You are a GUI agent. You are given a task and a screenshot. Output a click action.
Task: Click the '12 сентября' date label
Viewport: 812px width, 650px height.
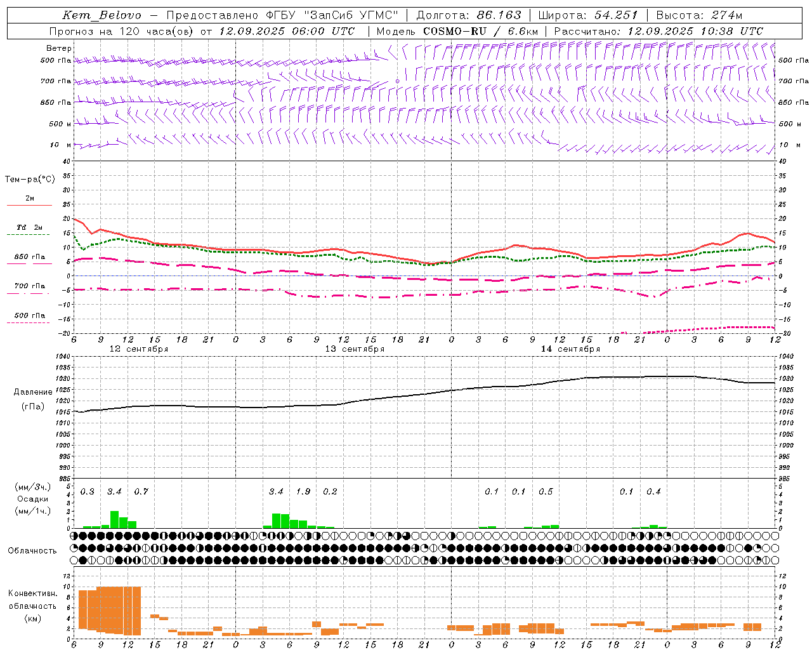pyautogui.click(x=139, y=349)
